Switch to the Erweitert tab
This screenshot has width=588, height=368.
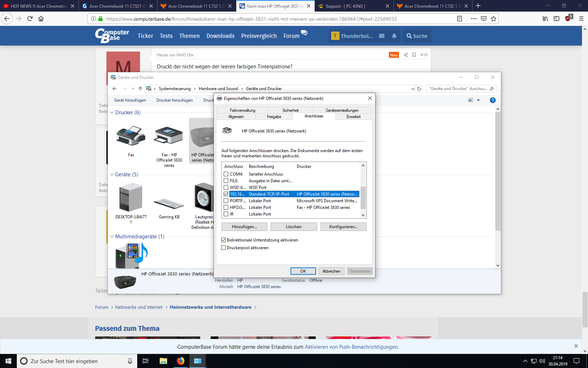[x=353, y=117]
